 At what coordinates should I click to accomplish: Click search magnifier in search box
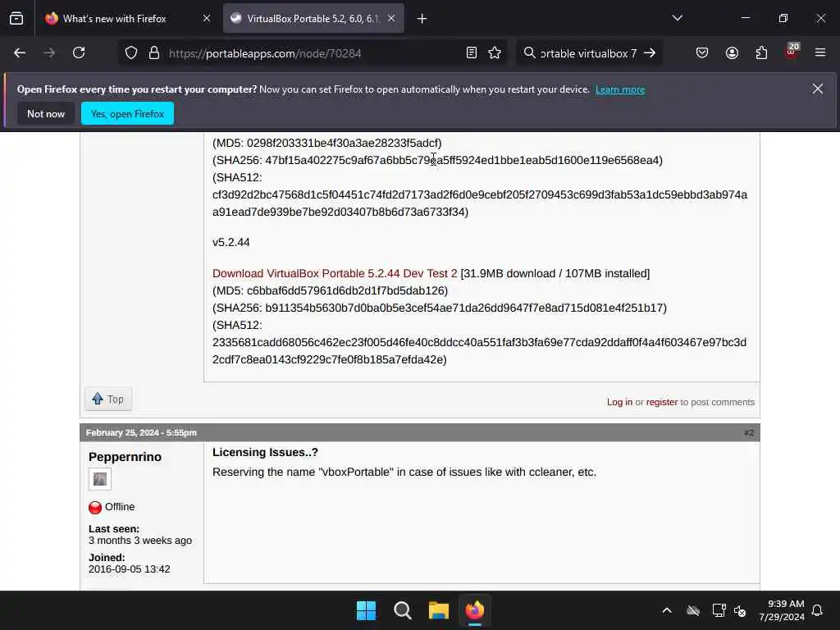pos(529,52)
